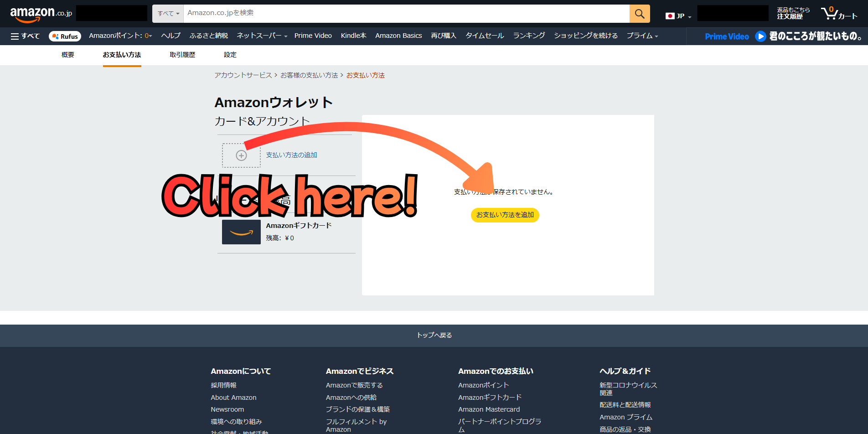Open 再び購入 in the nav bar

pyautogui.click(x=444, y=36)
